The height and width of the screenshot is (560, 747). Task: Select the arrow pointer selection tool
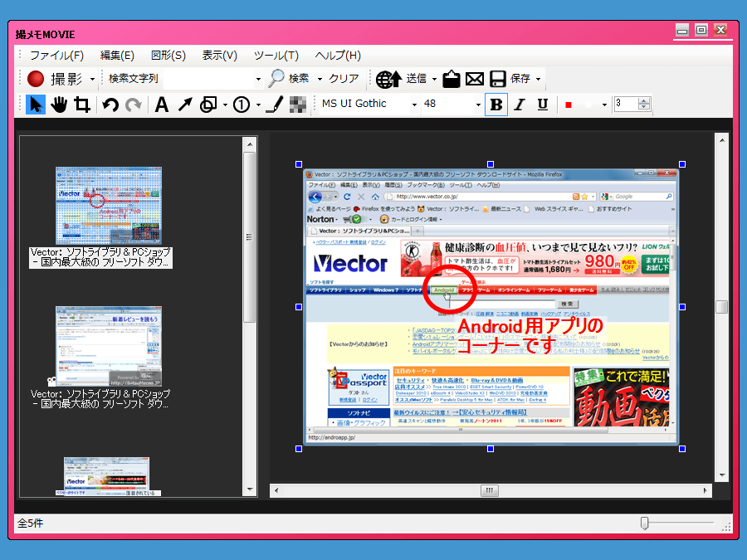tap(35, 105)
